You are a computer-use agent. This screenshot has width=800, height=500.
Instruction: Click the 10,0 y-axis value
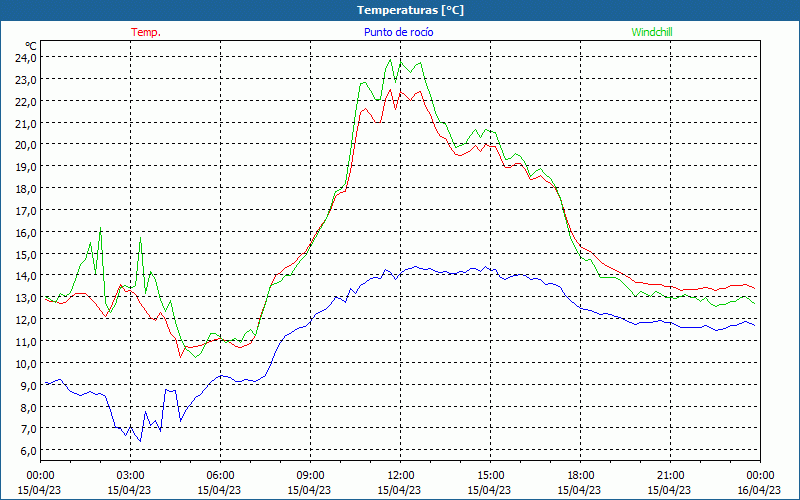tap(26, 363)
